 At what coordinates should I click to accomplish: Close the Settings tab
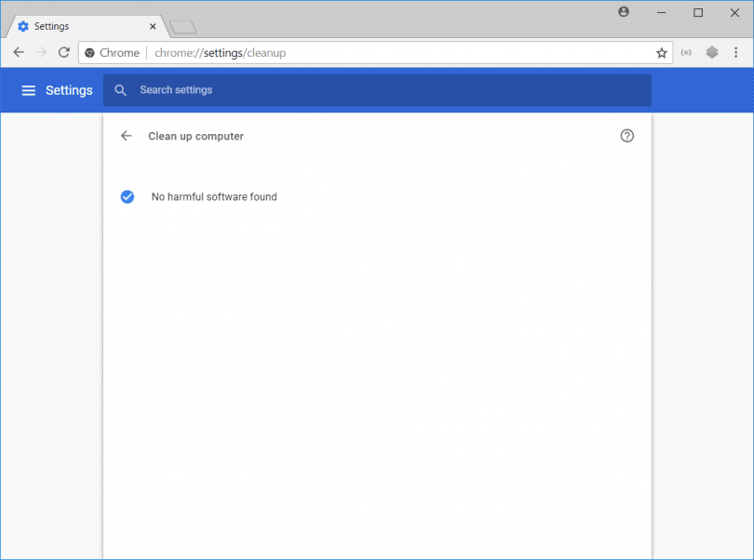[153, 26]
